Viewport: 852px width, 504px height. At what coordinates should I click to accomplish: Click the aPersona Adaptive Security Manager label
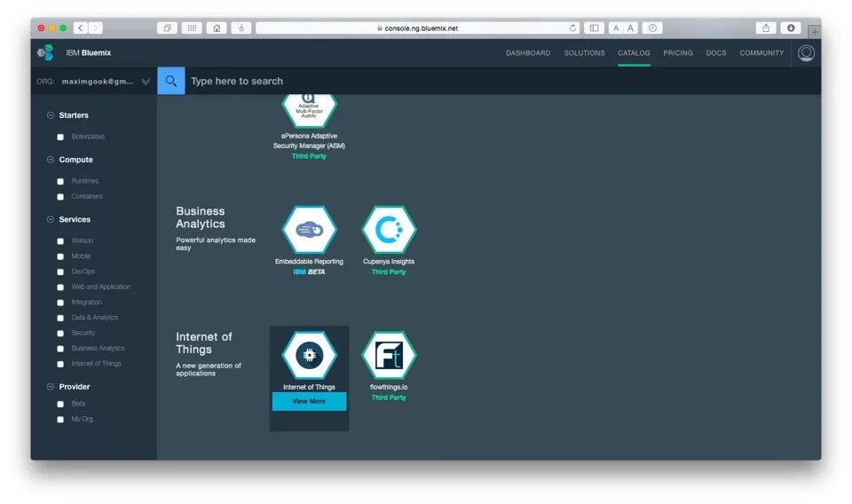click(x=309, y=141)
